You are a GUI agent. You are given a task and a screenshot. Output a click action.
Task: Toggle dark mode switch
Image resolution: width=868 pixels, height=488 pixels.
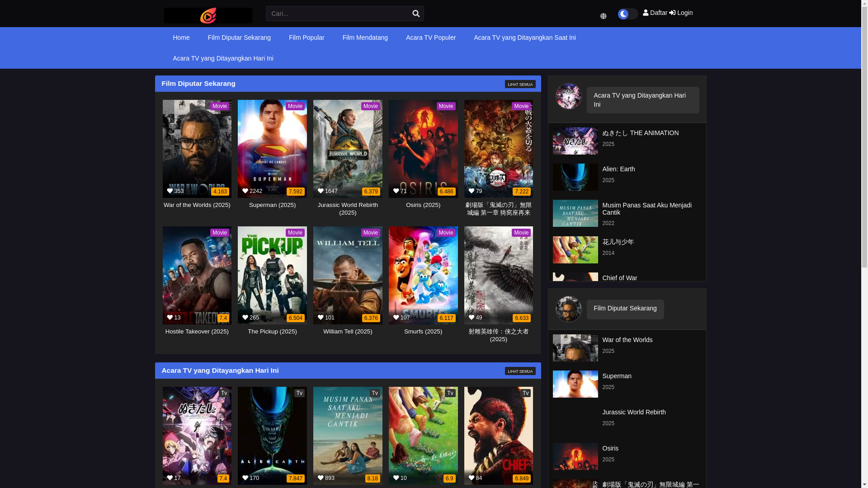pyautogui.click(x=628, y=14)
